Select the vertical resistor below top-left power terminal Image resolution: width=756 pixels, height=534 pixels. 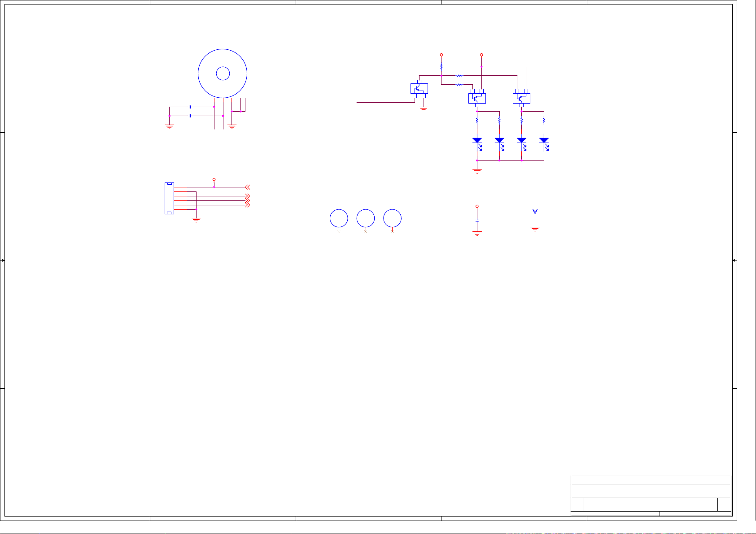pos(441,66)
